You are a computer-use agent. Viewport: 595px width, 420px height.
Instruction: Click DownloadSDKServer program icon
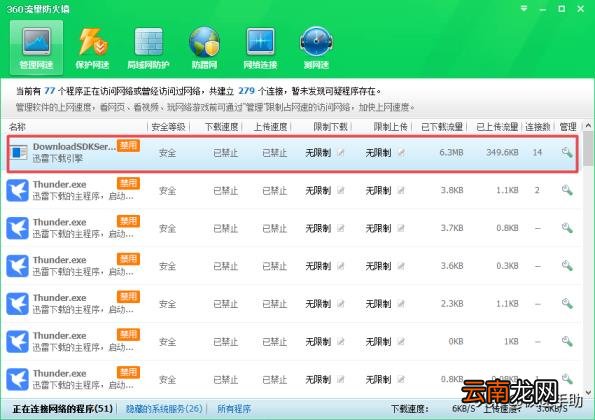point(18,153)
